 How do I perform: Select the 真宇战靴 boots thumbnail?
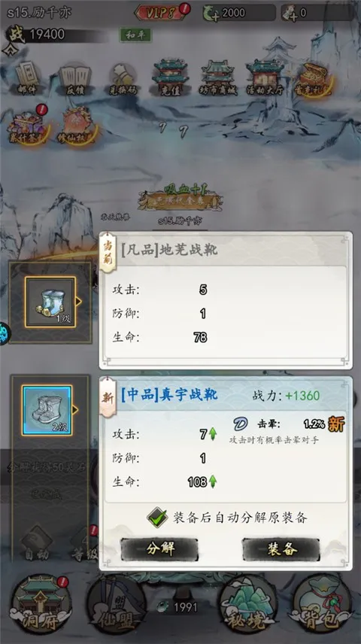pos(47,410)
